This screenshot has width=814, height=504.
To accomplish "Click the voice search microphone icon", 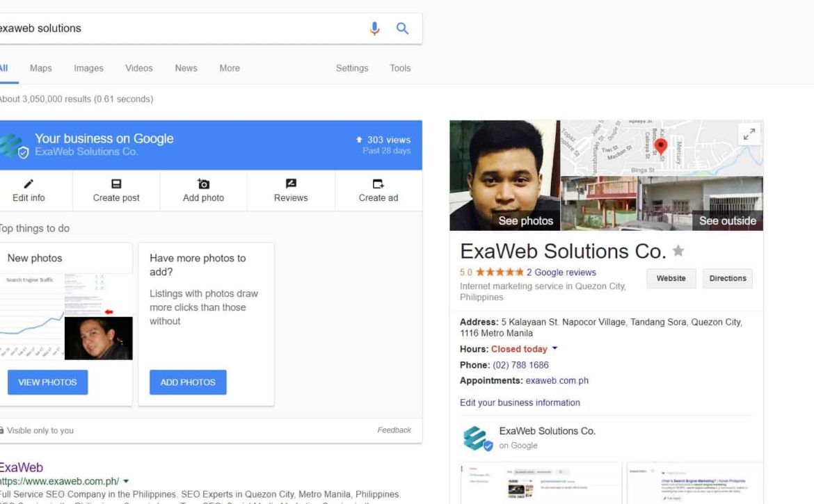I will (x=374, y=29).
